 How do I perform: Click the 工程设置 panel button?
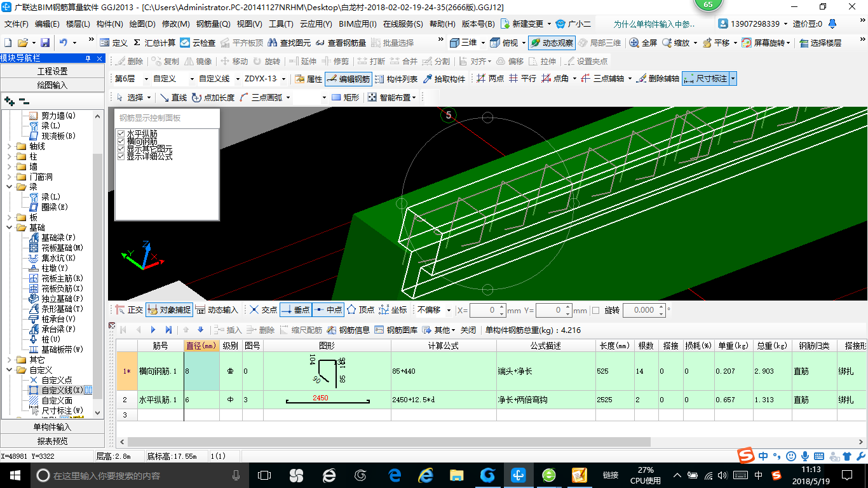point(52,71)
